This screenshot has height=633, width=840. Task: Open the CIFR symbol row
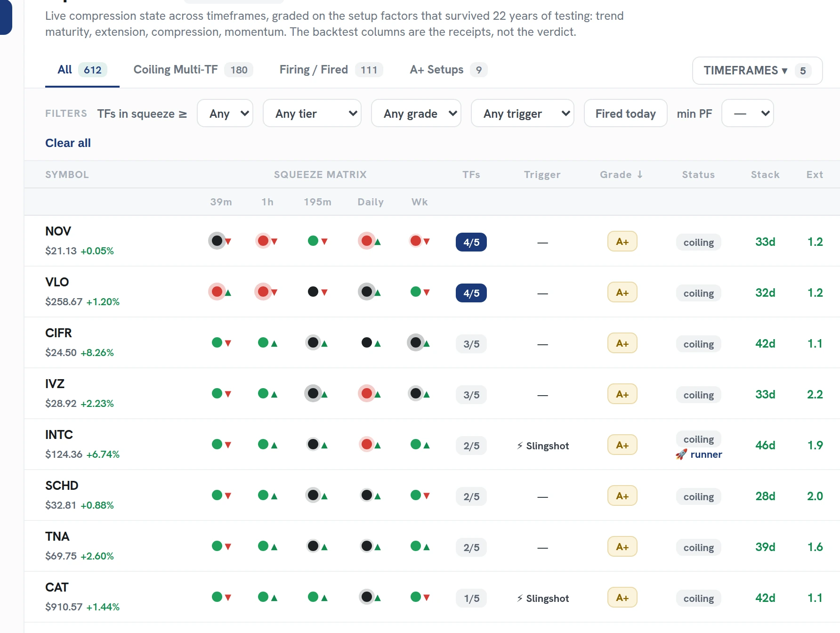432,343
